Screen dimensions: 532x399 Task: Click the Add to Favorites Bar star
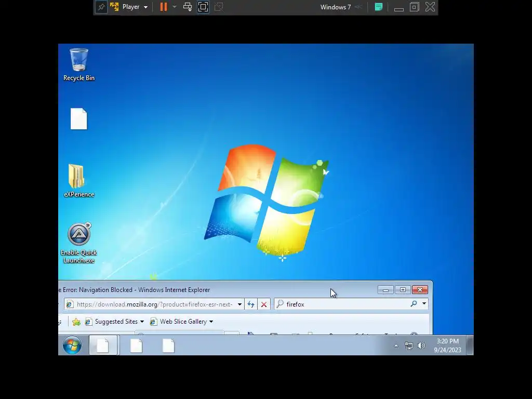76,322
